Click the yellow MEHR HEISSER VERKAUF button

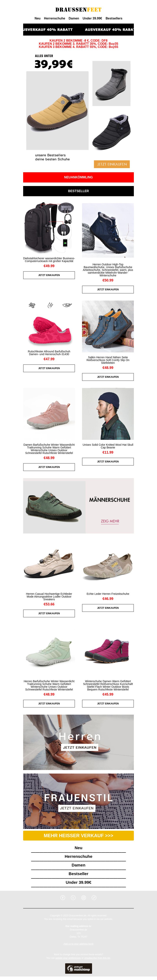[x=78, y=835]
